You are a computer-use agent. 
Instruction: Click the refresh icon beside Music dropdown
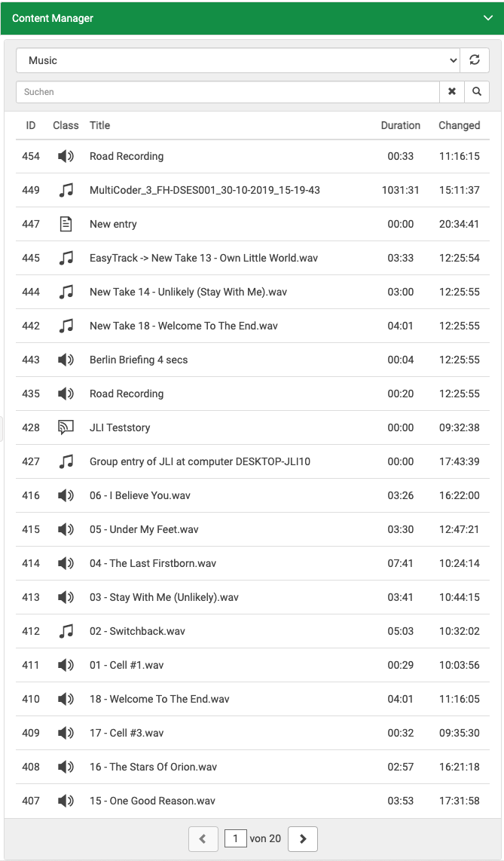(475, 60)
